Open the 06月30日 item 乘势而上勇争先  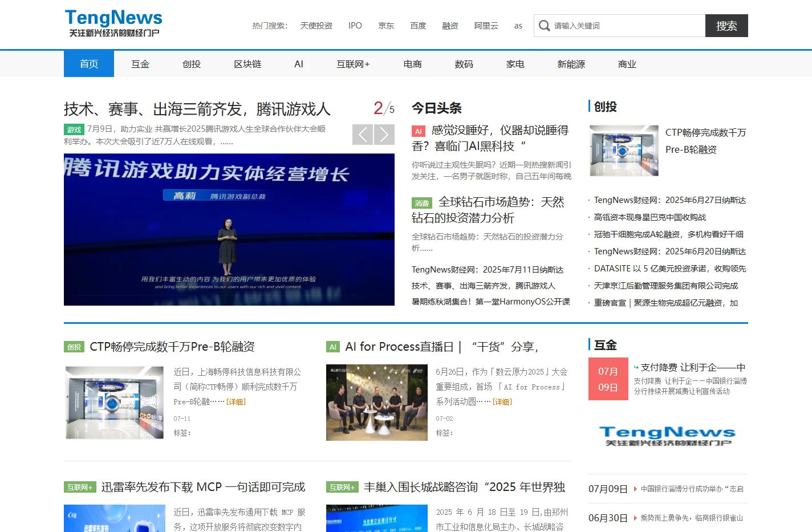pos(692,518)
